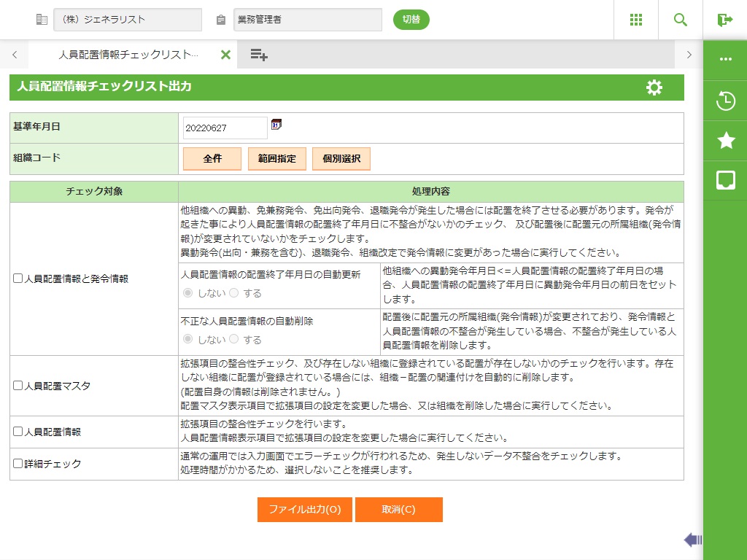Expand the sidebar three-dots menu
The width and height of the screenshot is (747, 560).
[725, 59]
